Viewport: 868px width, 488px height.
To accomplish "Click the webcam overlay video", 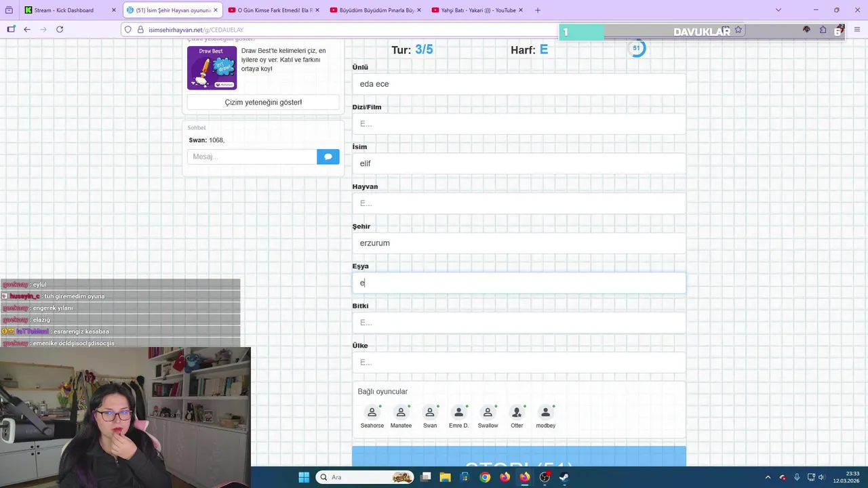I will click(x=125, y=418).
